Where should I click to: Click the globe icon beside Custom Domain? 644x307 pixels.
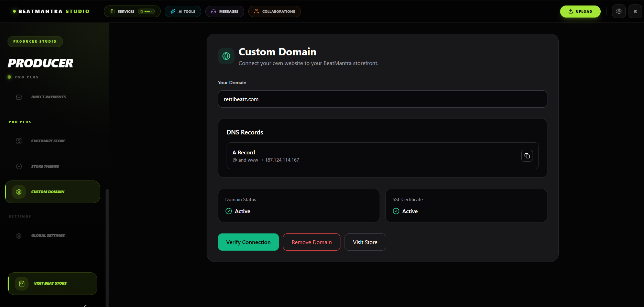click(x=226, y=56)
